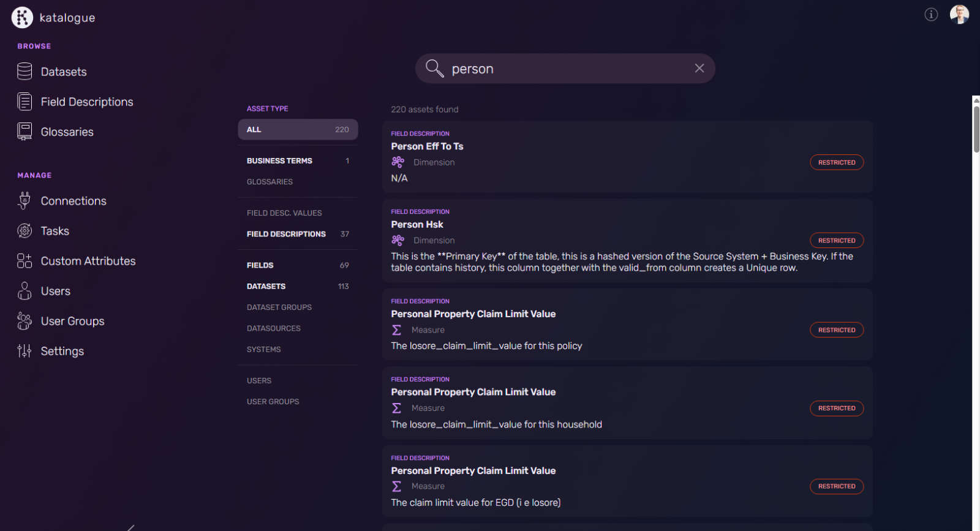Open the Connections plug icon
980x531 pixels.
(24, 201)
